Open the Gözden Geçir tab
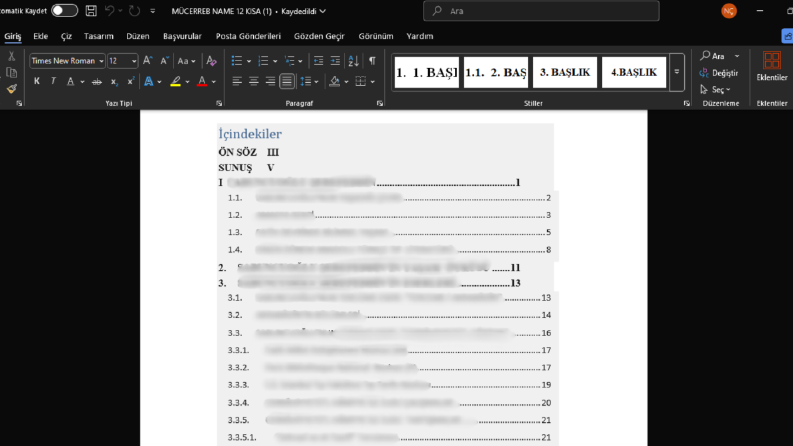 (319, 36)
